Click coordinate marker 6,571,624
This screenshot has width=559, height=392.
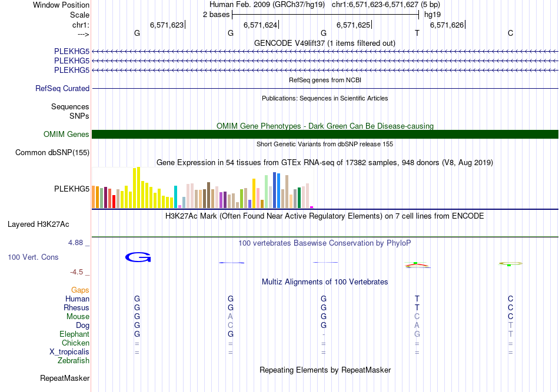point(260,25)
